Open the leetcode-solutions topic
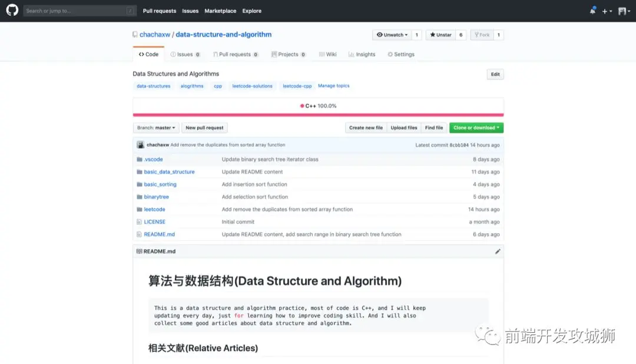Image resolution: width=636 pixels, height=364 pixels. [252, 86]
